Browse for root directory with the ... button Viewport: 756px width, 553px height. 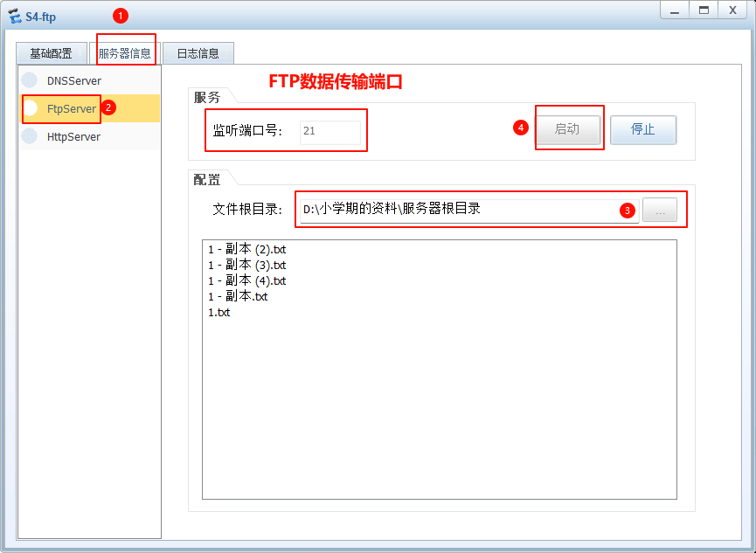pyautogui.click(x=660, y=211)
